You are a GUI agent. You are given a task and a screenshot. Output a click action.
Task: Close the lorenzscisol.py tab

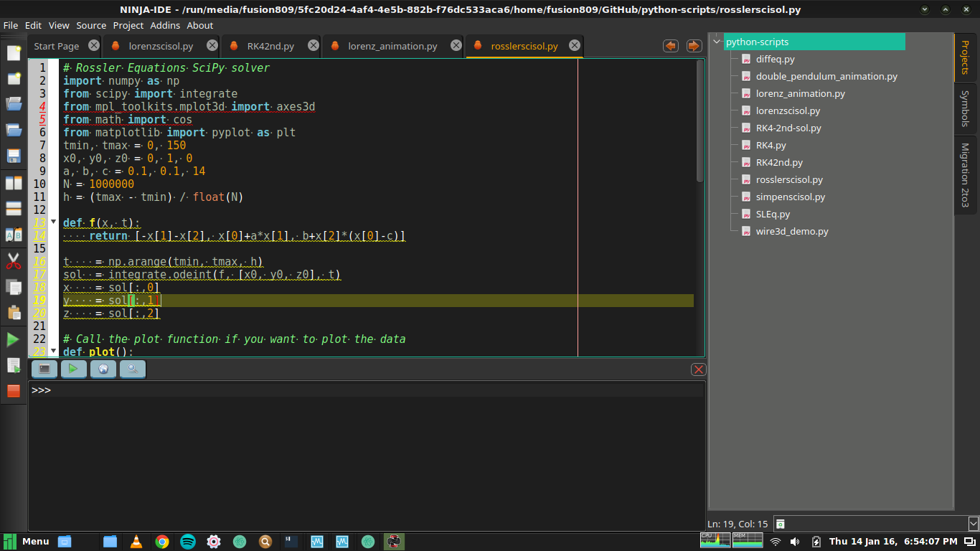(x=212, y=45)
